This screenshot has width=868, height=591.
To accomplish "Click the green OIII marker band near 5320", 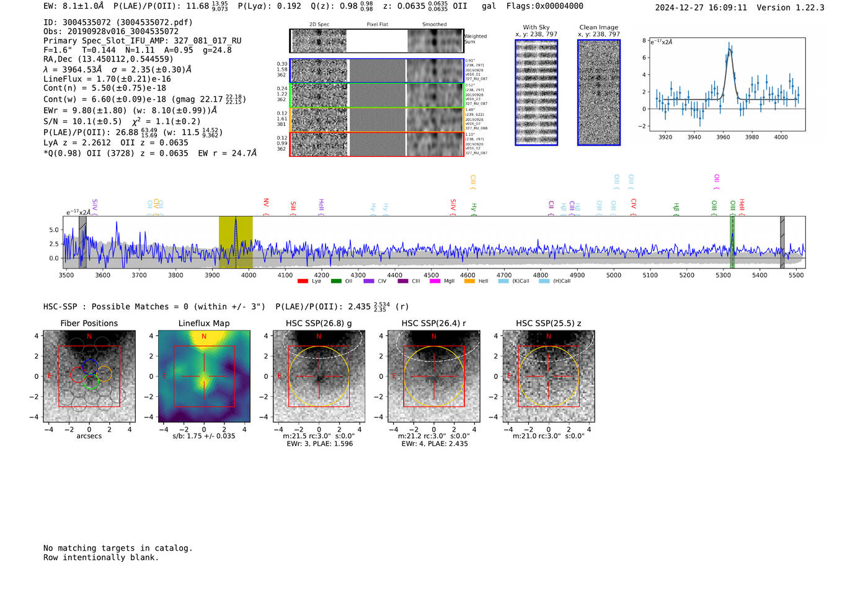I will pos(732,242).
